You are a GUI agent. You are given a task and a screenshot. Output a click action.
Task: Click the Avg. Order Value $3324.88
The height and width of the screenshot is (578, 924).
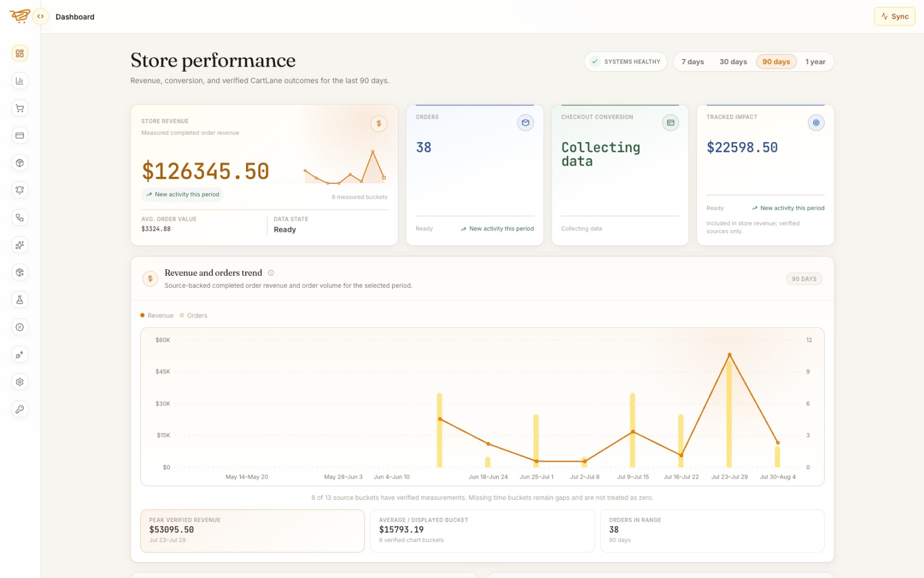tap(156, 229)
